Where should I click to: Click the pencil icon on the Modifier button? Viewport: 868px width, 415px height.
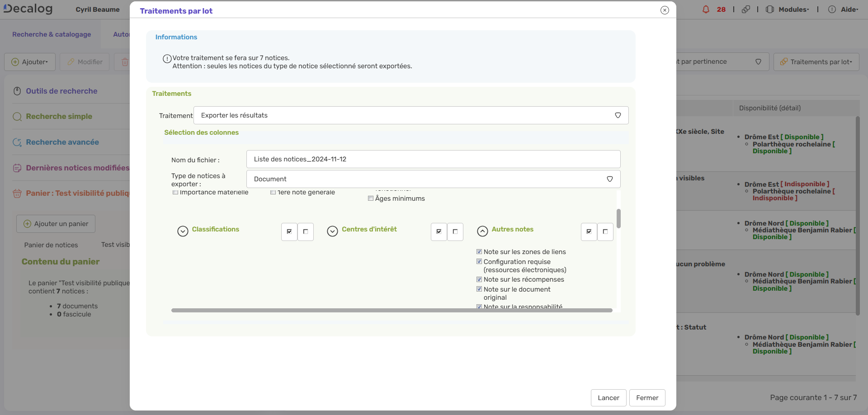coord(71,61)
